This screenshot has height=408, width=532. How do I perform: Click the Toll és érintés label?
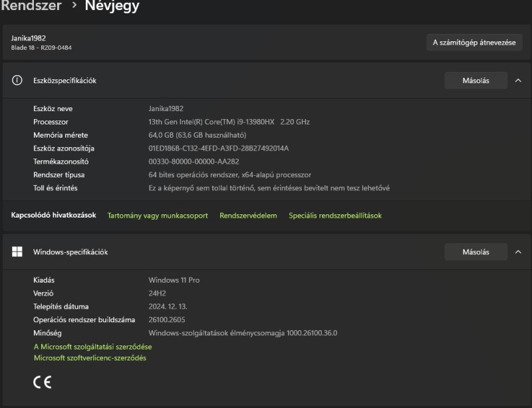(x=55, y=188)
